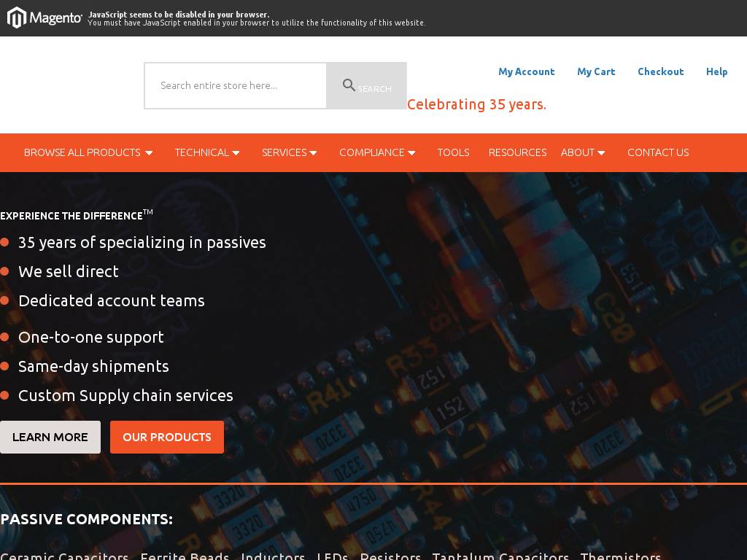Open the About dropdown arrow

click(x=601, y=153)
